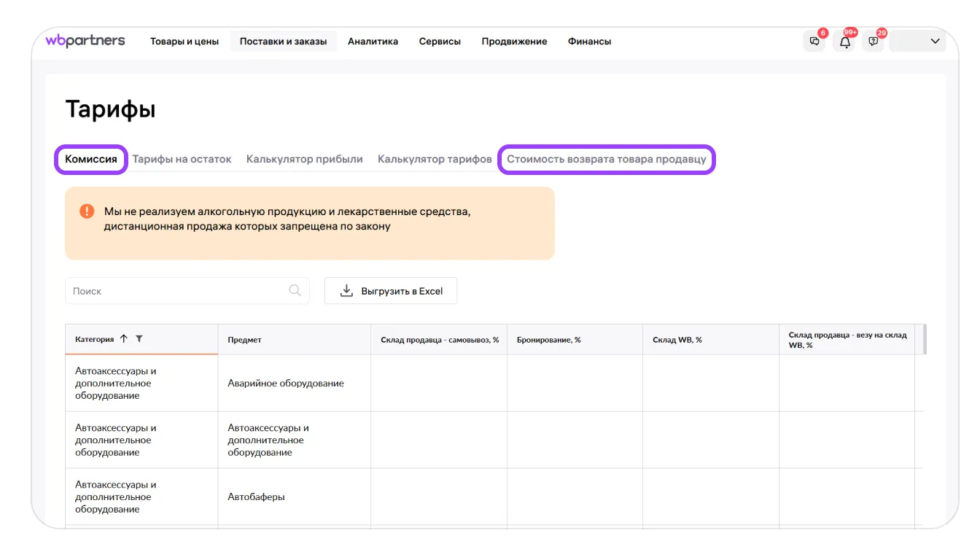Viewport: 980px width, 557px height.
Task: Open the Поставки и заказы menu
Action: pyautogui.click(x=283, y=42)
